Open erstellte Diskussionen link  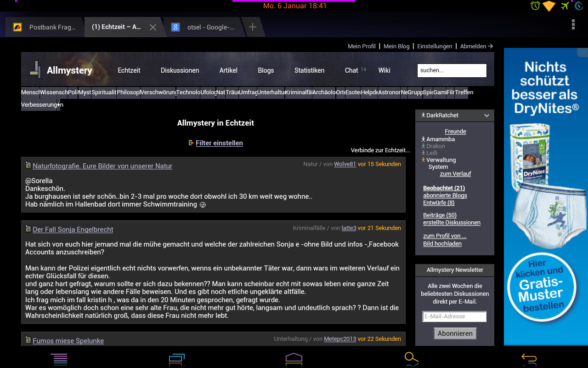[x=452, y=223]
